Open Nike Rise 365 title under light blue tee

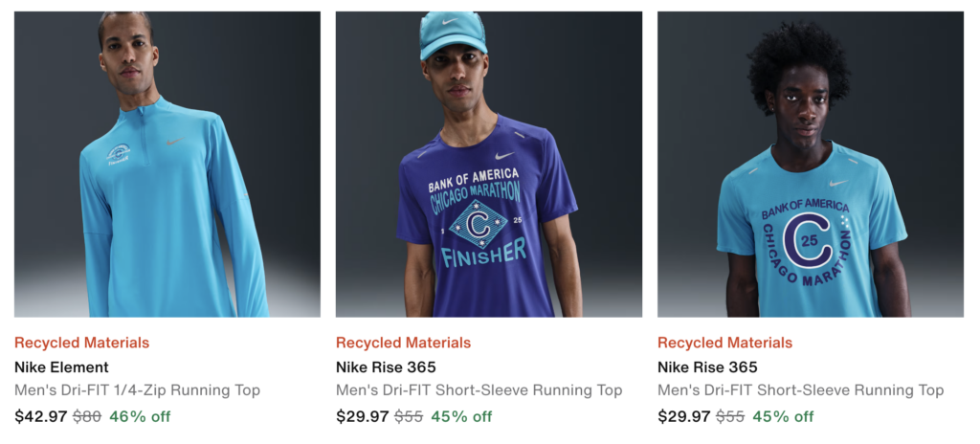(707, 367)
